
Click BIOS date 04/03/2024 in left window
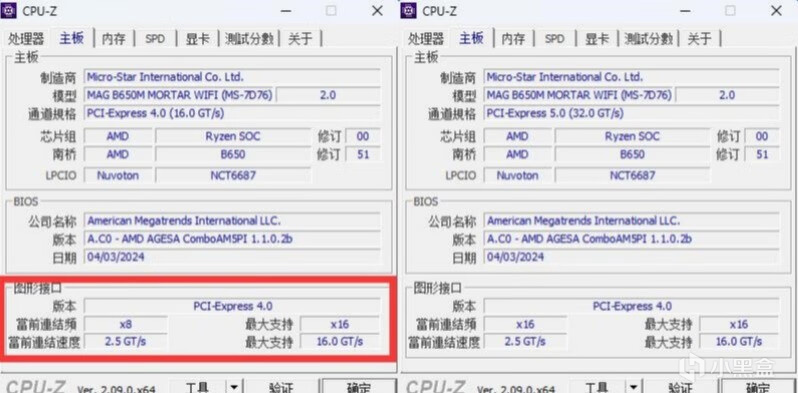(x=232, y=257)
